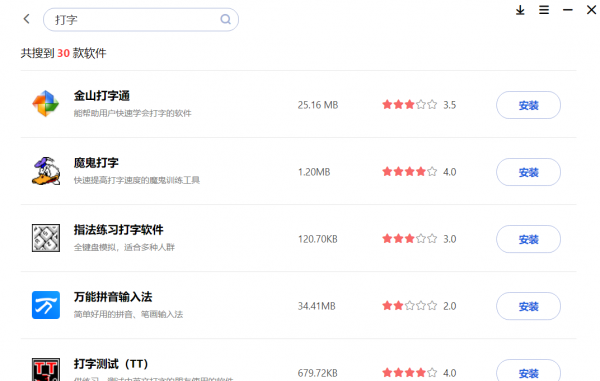The width and height of the screenshot is (600, 381).
Task: Click the 金山打字通 app icon
Action: [46, 104]
